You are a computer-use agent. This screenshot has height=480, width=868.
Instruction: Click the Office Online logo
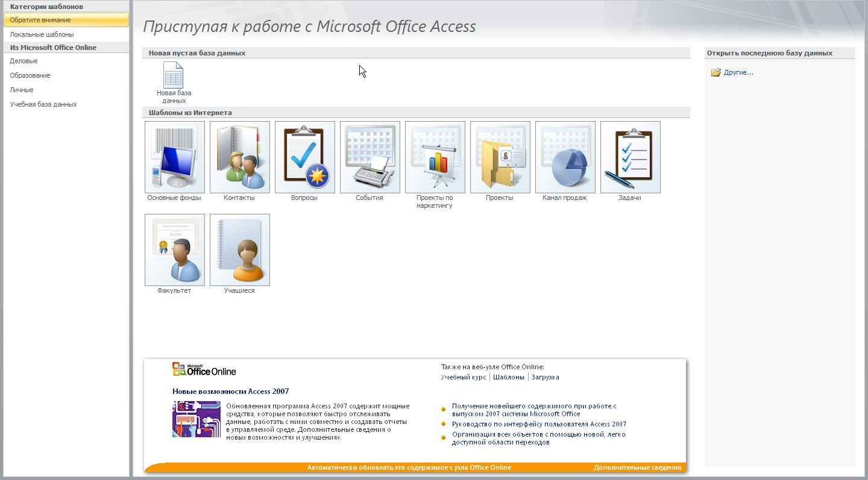(204, 369)
